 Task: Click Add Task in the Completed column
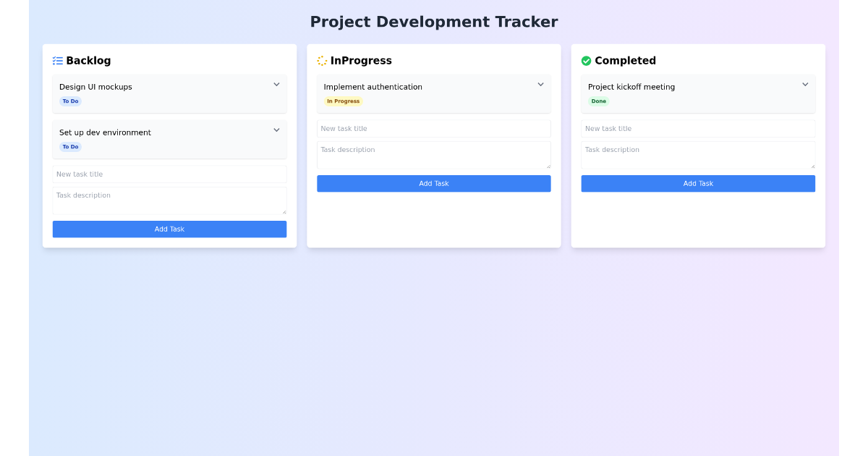[697, 183]
